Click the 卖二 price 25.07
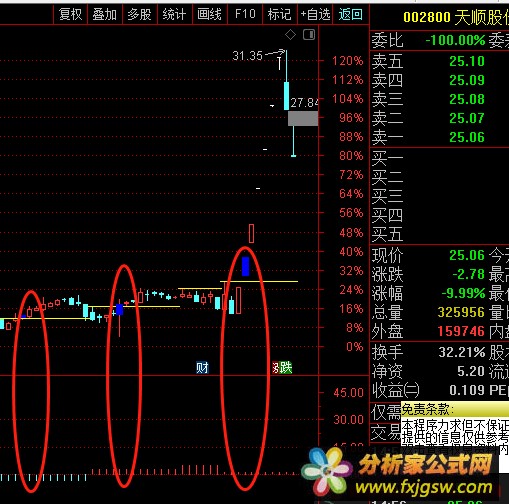Viewport: 509px width, 504px height. (467, 118)
